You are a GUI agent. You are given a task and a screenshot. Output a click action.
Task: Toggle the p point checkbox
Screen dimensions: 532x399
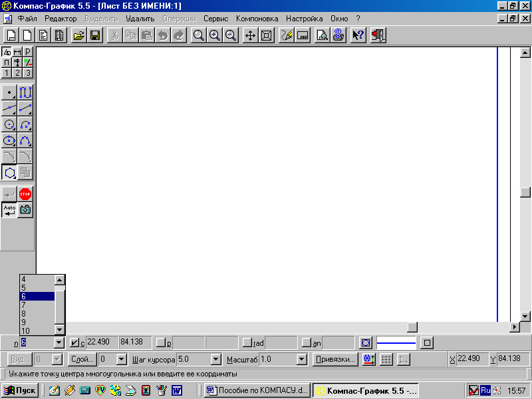(160, 342)
